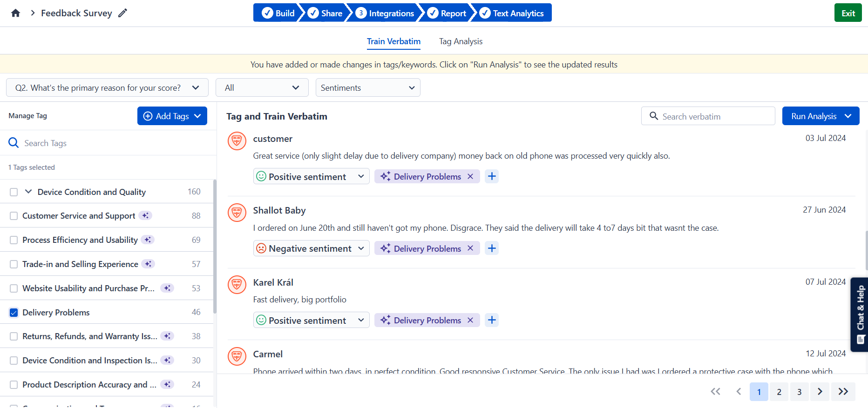868x408 pixels.
Task: Uncheck the Delivery Problems tag
Action: [x=14, y=313]
